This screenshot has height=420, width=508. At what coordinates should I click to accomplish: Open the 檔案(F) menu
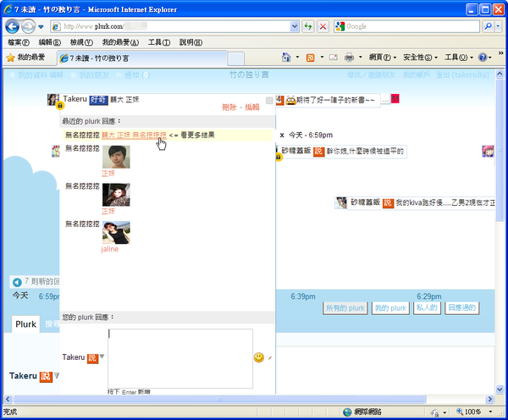18,42
